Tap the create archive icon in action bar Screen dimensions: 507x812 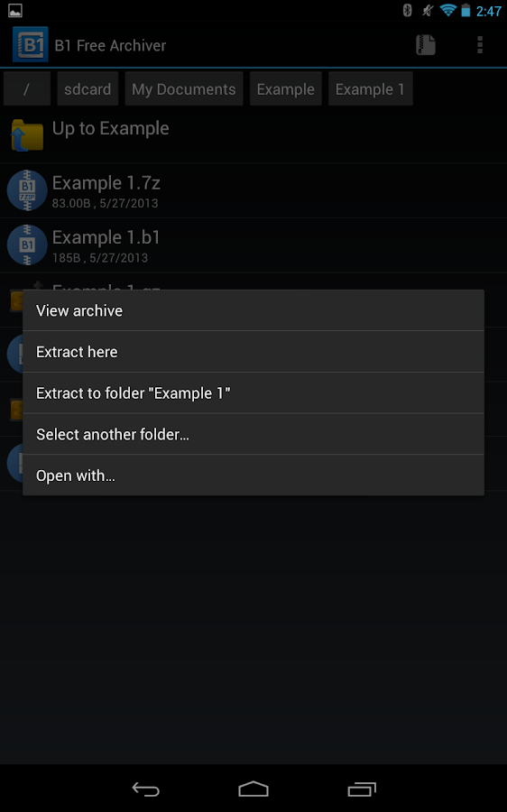coord(426,45)
